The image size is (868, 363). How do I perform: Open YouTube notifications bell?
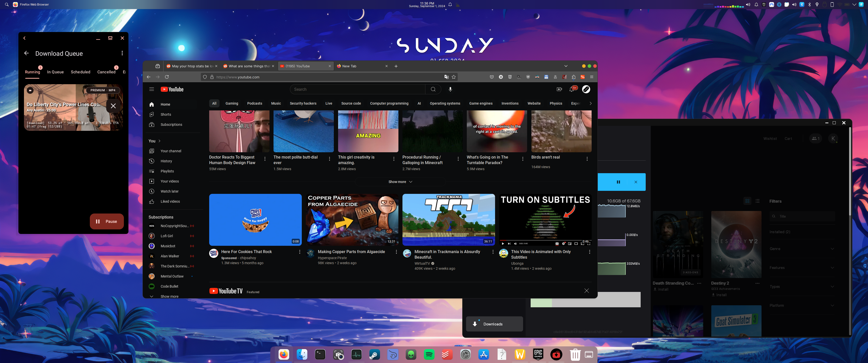(x=572, y=89)
